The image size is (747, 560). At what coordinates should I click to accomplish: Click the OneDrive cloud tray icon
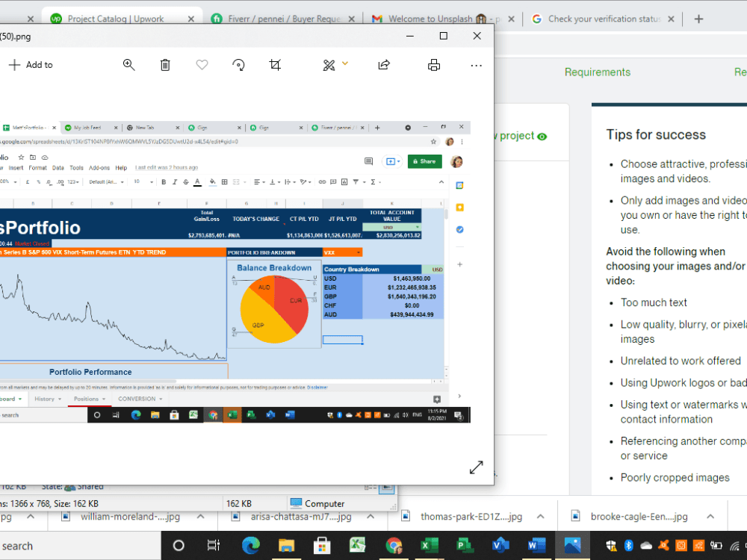[646, 546]
